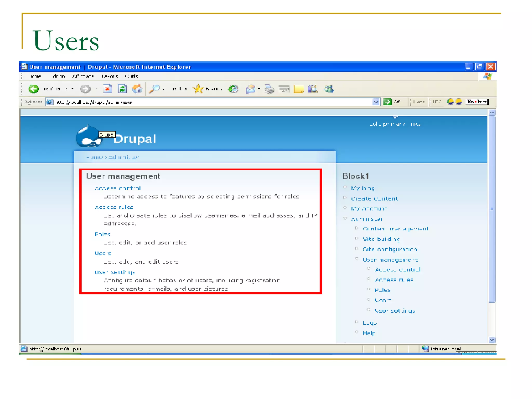Open the Favorites menu in menu bar

pyautogui.click(x=83, y=76)
